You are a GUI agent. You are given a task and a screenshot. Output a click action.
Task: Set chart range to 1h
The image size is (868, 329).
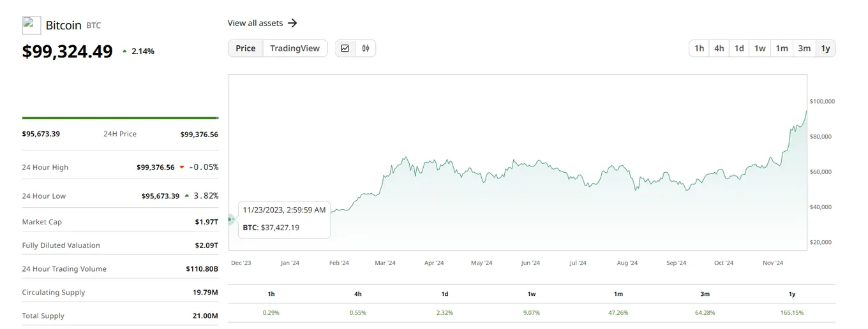tap(700, 48)
